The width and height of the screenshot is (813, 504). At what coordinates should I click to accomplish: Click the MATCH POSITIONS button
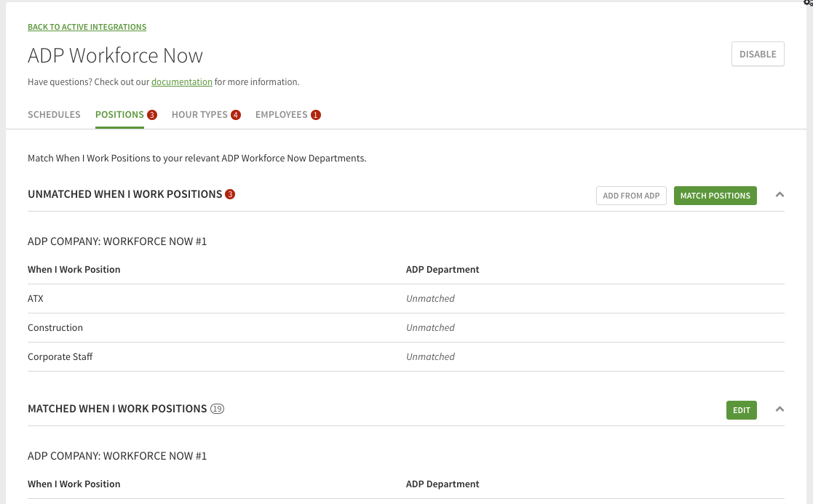point(715,195)
